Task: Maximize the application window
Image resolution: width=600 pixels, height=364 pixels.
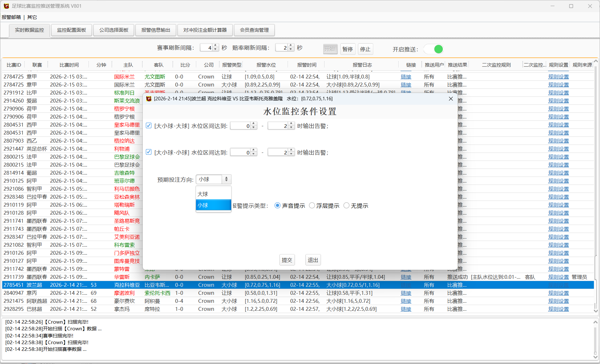Action: pyautogui.click(x=571, y=6)
